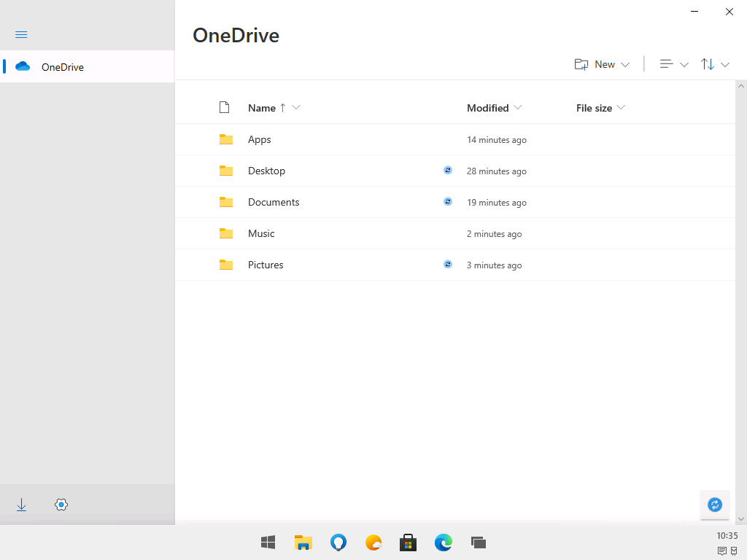Click the Apps folder icon
Screen dimensions: 747x560
pos(226,139)
